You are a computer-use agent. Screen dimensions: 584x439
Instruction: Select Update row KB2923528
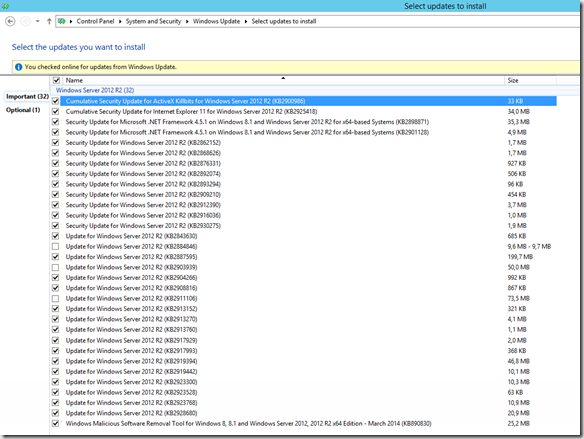coord(304,392)
